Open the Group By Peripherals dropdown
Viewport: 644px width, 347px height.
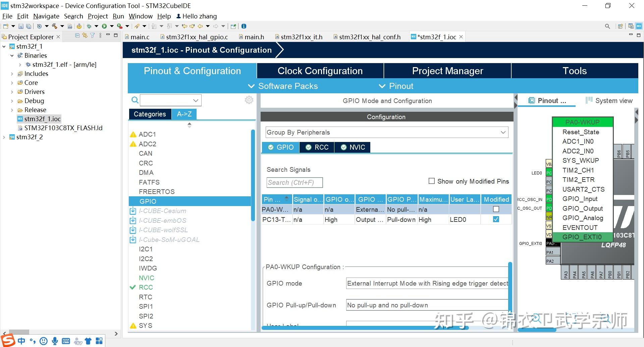(x=387, y=132)
